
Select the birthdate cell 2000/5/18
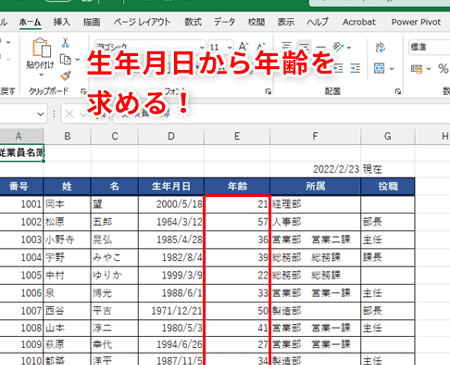click(171, 204)
